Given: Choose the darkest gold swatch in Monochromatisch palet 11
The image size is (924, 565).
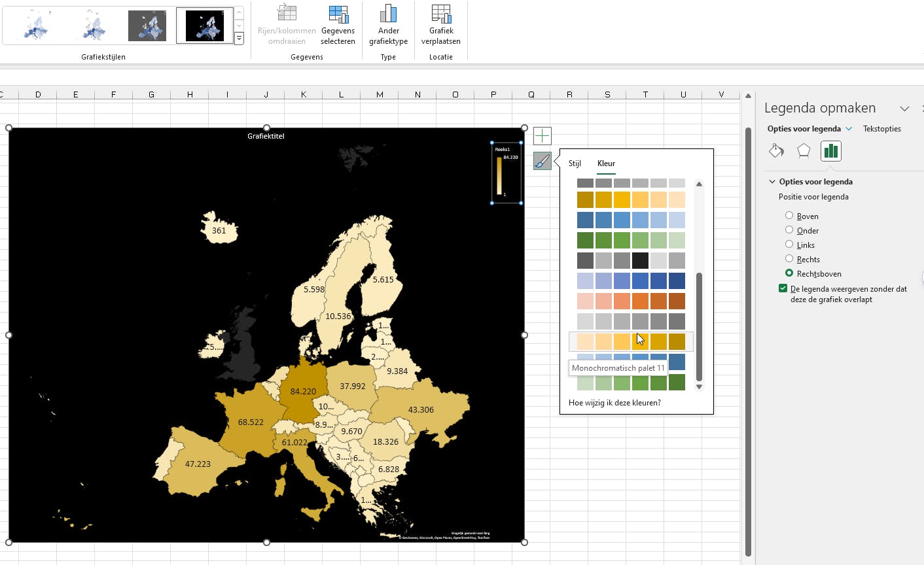Looking at the screenshot, I should [677, 341].
